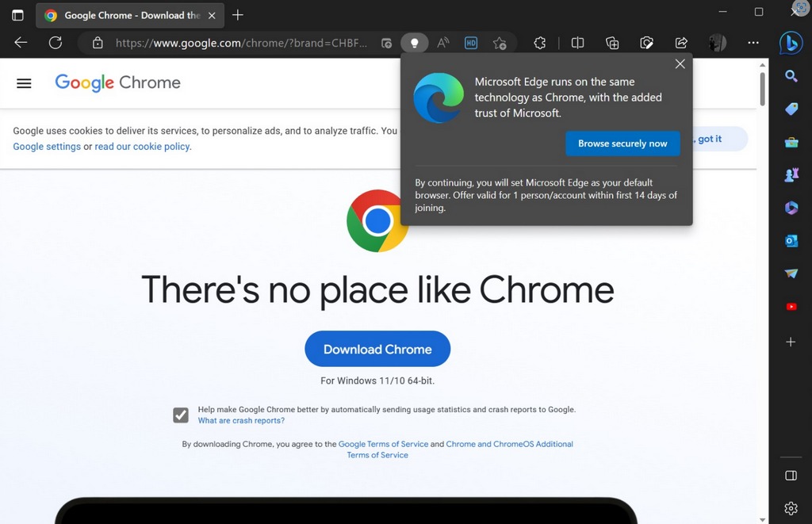This screenshot has height=524, width=812.
Task: Click the Chrome logo image
Action: [x=377, y=220]
